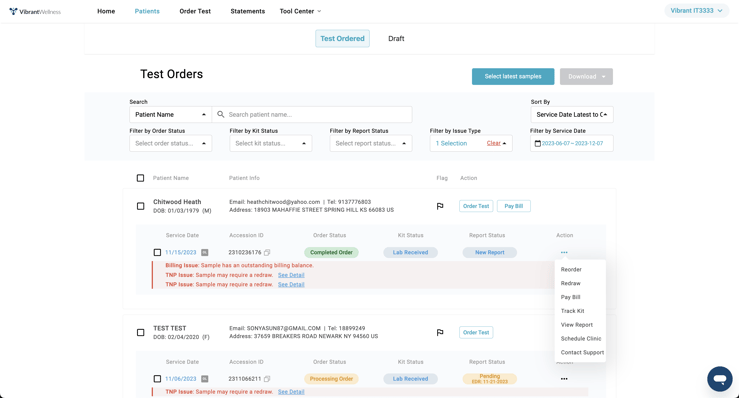Open the 11/15/2023 service date link
This screenshot has height=398, width=739.
181,252
